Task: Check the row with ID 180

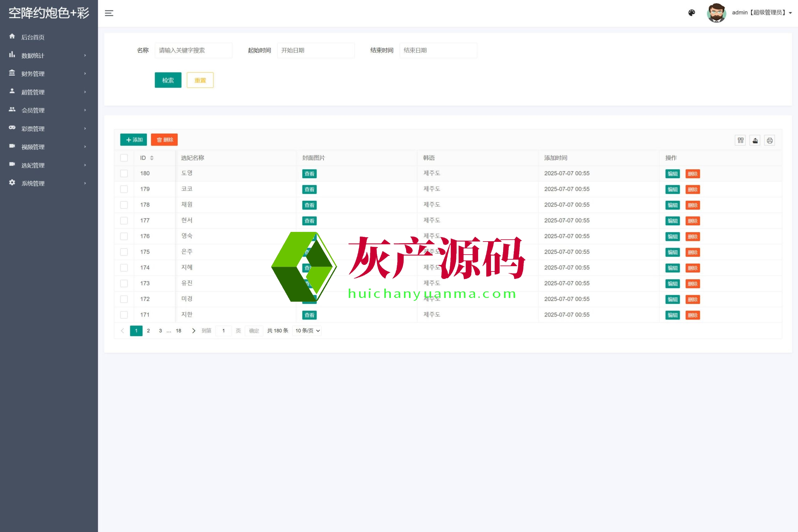Action: point(124,173)
